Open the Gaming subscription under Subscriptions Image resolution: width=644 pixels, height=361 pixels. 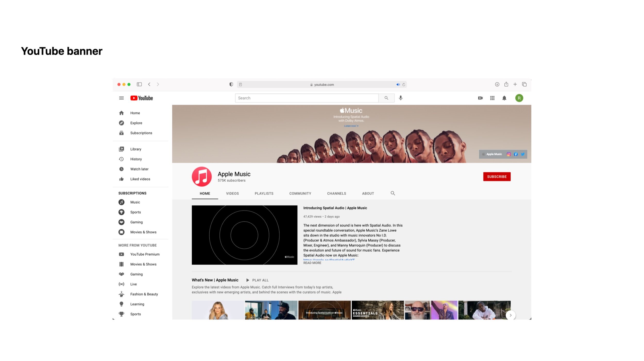click(x=140, y=222)
